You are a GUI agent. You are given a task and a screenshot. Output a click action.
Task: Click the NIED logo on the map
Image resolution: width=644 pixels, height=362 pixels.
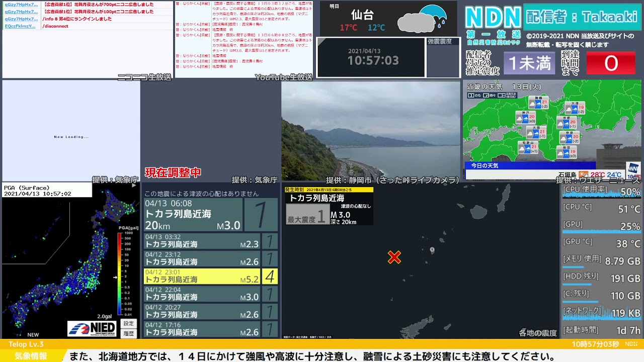click(x=92, y=329)
